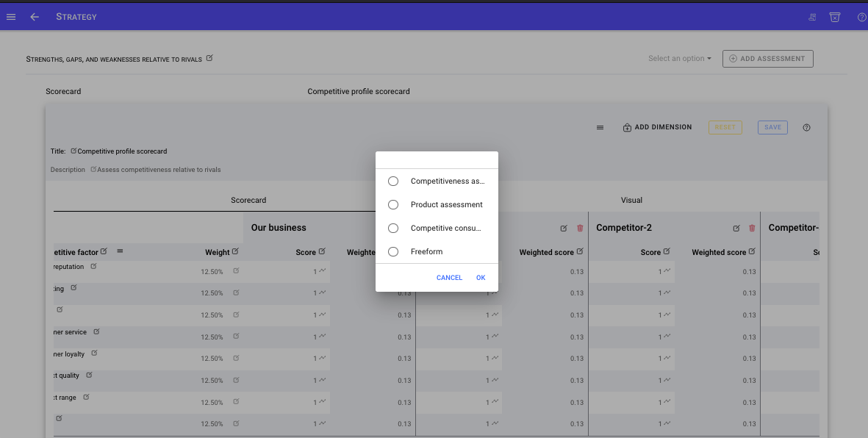Open the 'Select an option' dropdown
The image size is (868, 438).
(x=680, y=59)
